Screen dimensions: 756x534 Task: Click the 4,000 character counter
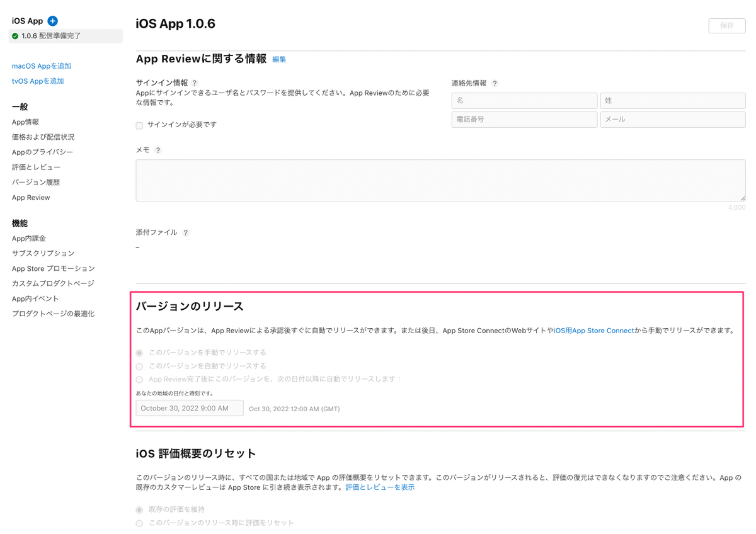(x=736, y=207)
